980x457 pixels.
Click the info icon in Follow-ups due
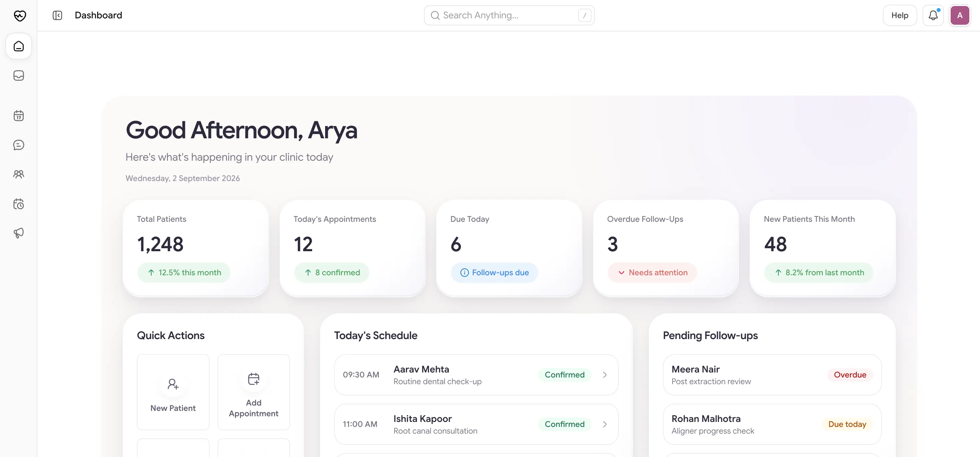pyautogui.click(x=464, y=273)
